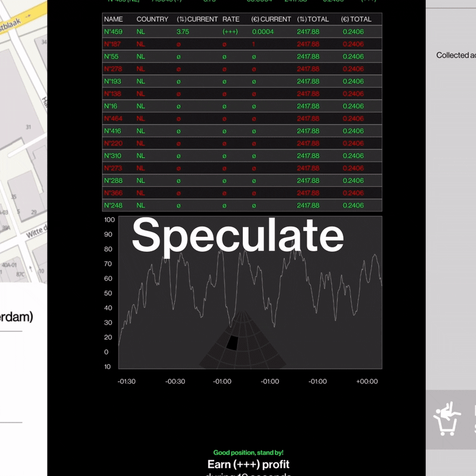
Task: Click the (€) CURRENT column header
Action: [x=271, y=19]
